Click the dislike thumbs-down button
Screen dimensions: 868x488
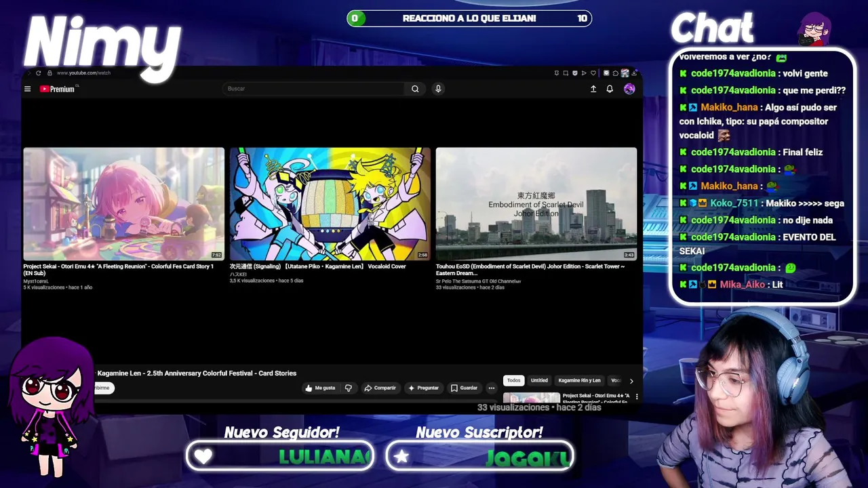[x=349, y=388]
